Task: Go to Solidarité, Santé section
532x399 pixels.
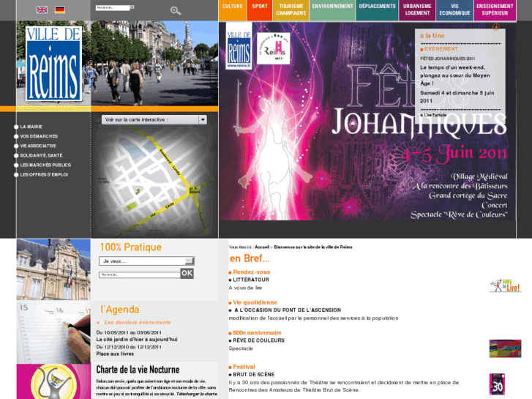Action: pyautogui.click(x=41, y=155)
